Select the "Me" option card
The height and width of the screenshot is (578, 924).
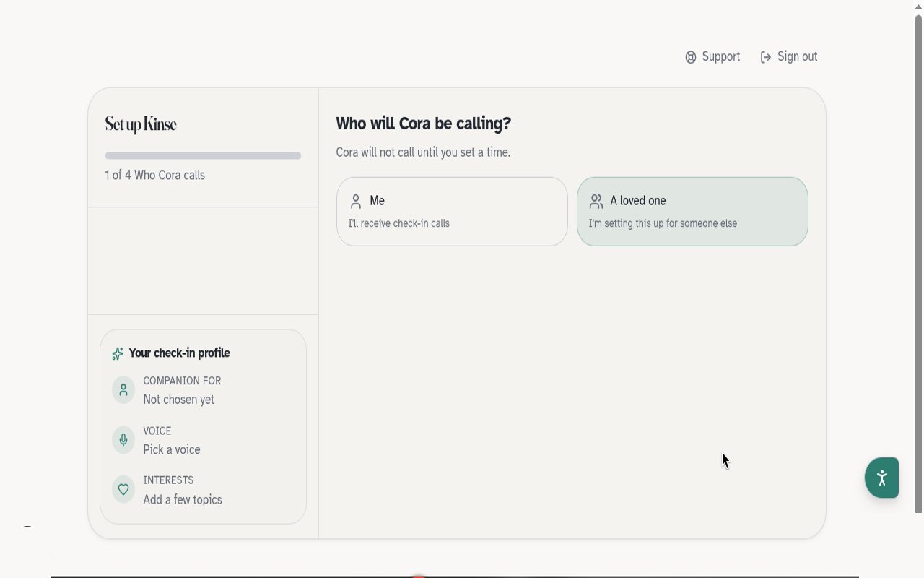pos(452,212)
